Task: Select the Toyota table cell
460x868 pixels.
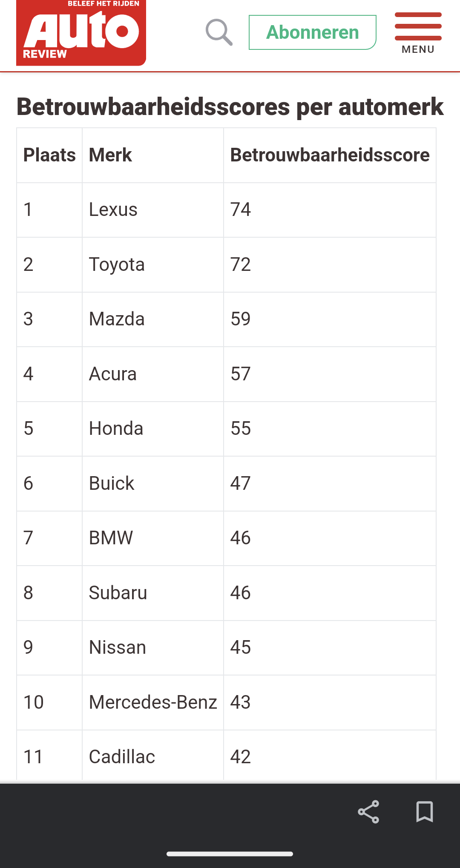Action: coord(117,264)
